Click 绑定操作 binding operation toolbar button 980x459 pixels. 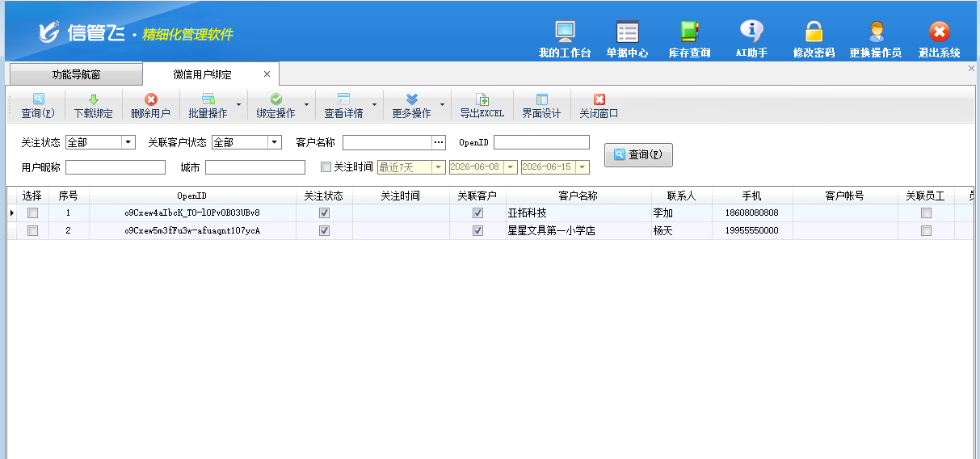275,106
